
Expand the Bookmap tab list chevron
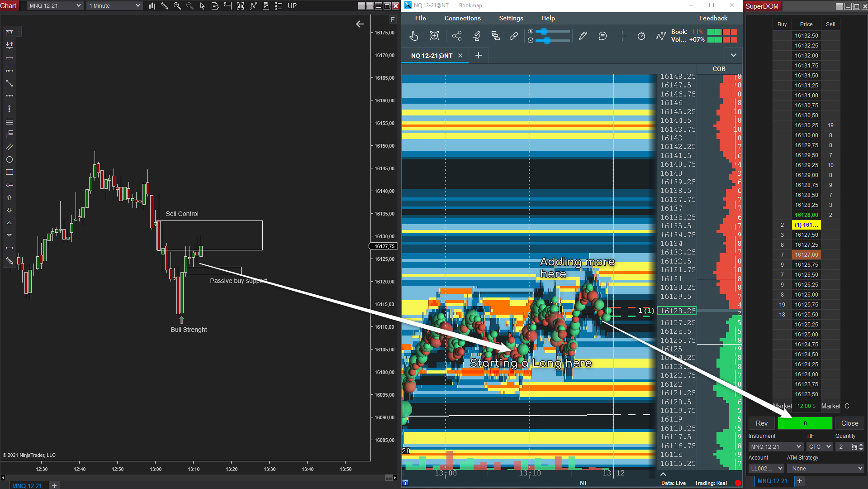[734, 55]
